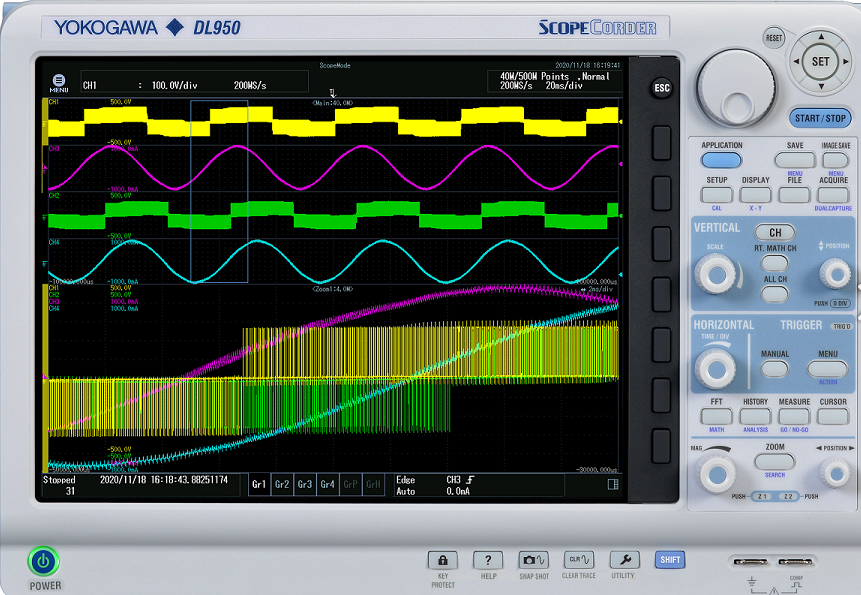Toggle the SHIFT key
Viewport: 861px width, 595px height.
pyautogui.click(x=670, y=560)
